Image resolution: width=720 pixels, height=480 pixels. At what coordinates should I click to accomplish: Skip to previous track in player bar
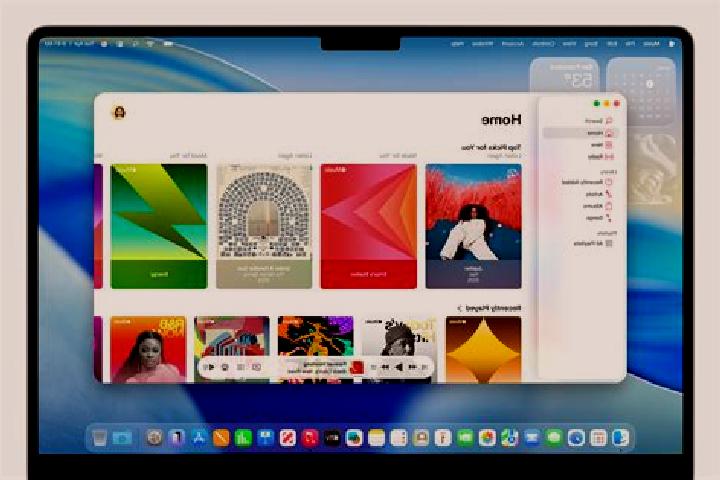(x=413, y=367)
